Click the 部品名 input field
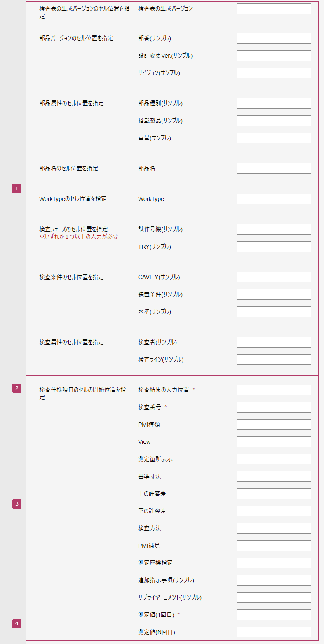 point(274,168)
